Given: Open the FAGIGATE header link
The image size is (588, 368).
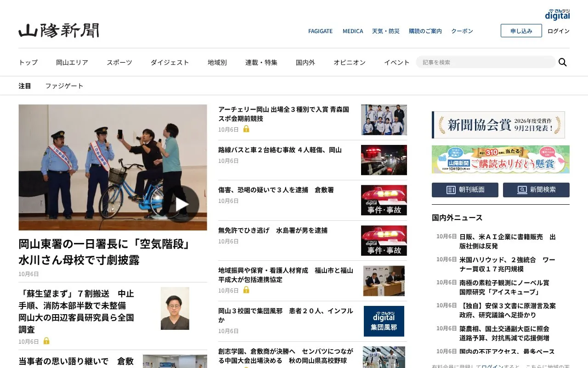Looking at the screenshot, I should pyautogui.click(x=320, y=31).
